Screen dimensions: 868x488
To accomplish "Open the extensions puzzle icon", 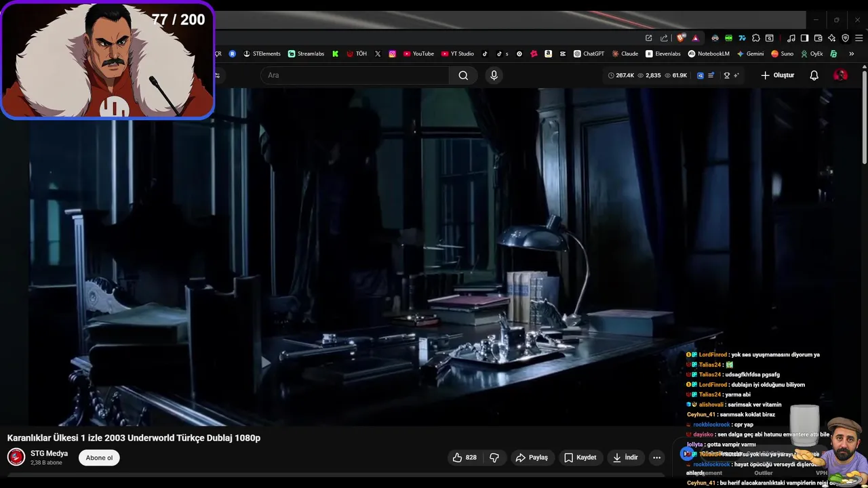I will [756, 38].
